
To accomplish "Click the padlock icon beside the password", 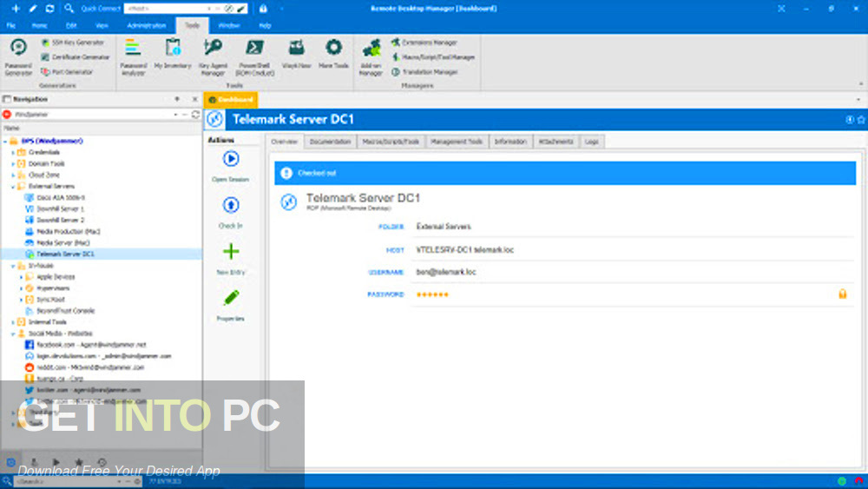I will [x=843, y=294].
